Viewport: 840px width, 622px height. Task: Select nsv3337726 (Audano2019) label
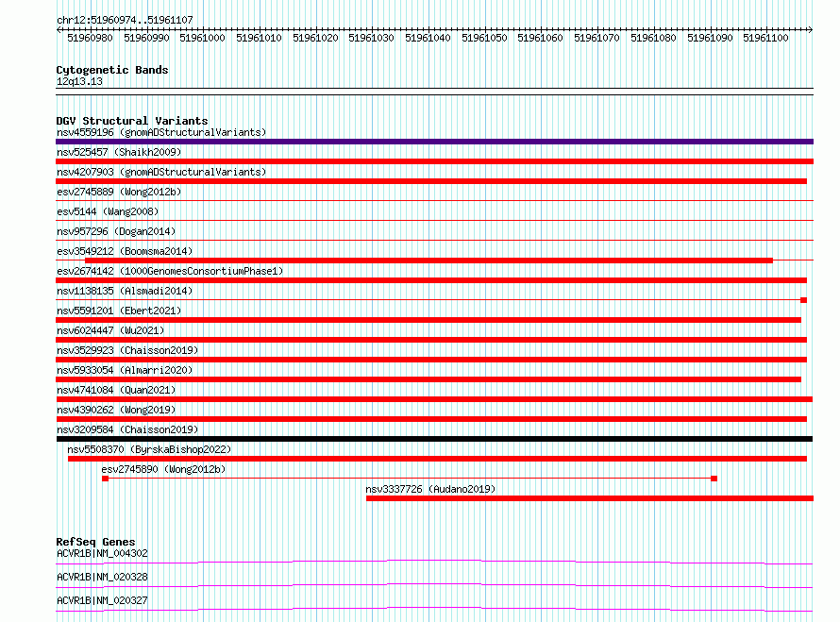tap(430, 489)
